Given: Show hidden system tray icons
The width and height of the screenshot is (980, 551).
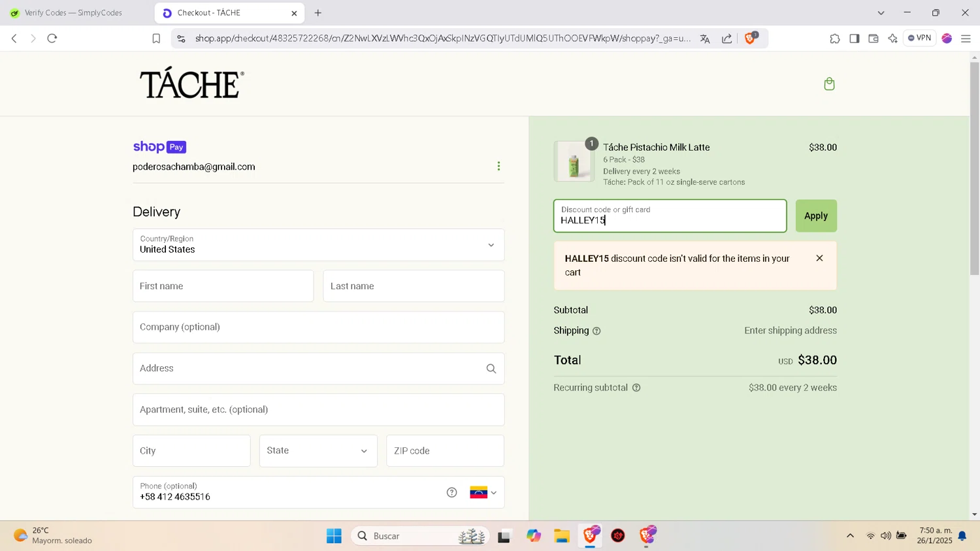Looking at the screenshot, I should 850,536.
